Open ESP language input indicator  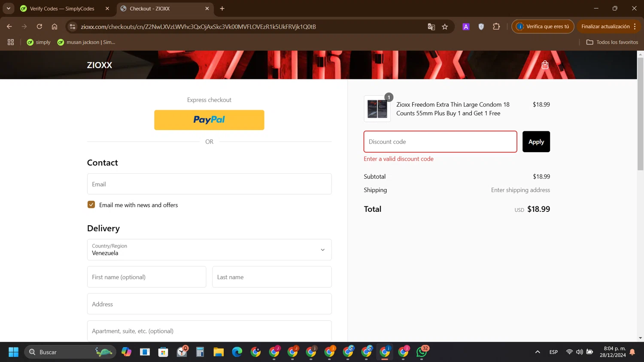tap(553, 352)
